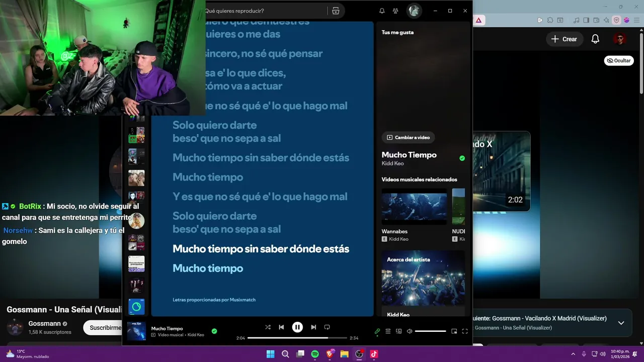Image resolution: width=644 pixels, height=362 pixels.
Task: Toggle the lyrics microphone icon
Action: [377, 331]
